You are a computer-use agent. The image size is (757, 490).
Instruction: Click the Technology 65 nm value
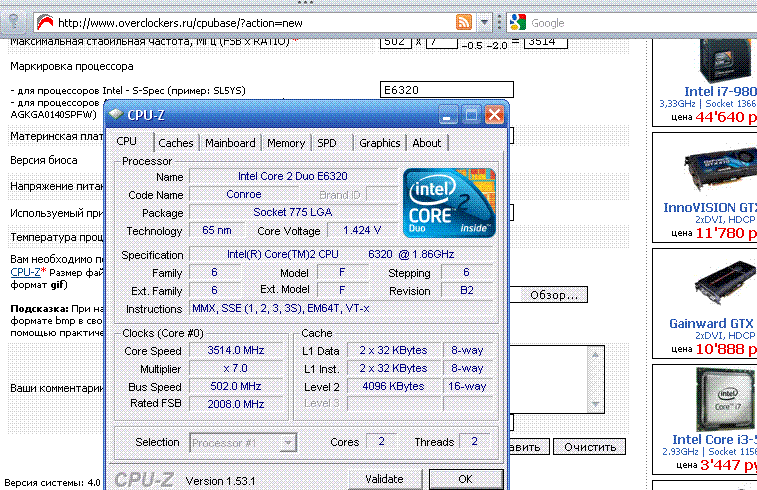[216, 231]
